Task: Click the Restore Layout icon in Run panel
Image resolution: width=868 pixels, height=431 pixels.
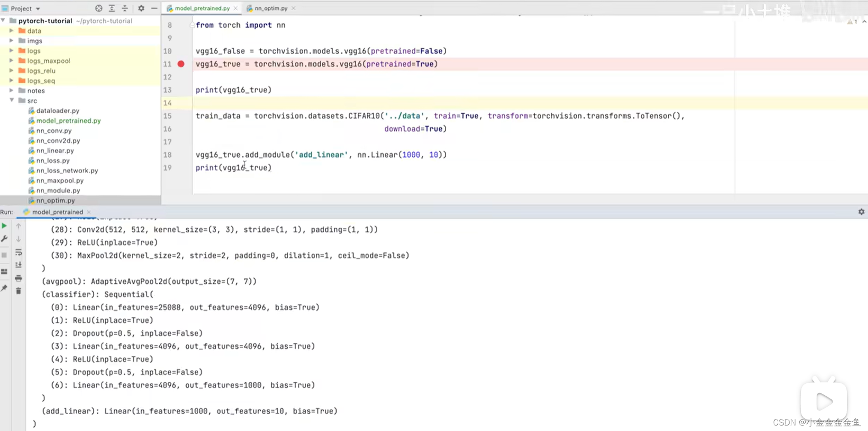Action: click(x=4, y=271)
